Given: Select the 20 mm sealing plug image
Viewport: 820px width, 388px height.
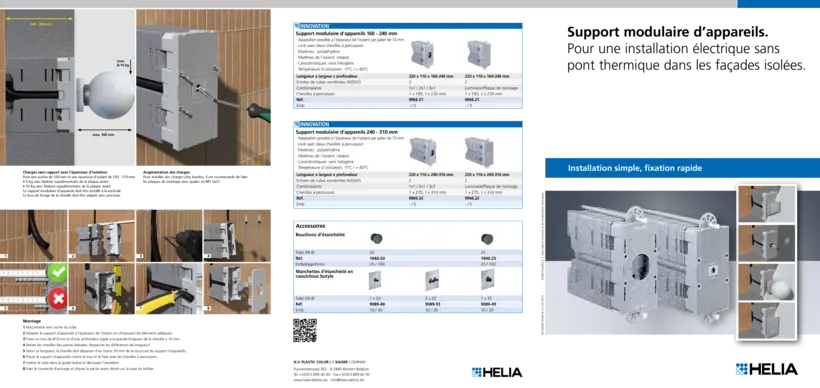Looking at the screenshot, I should point(377,239).
